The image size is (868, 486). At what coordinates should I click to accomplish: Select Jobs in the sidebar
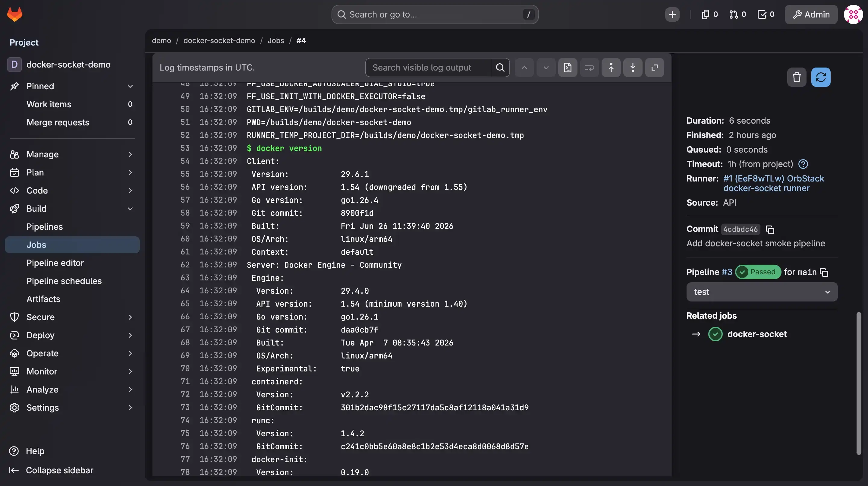72,245
